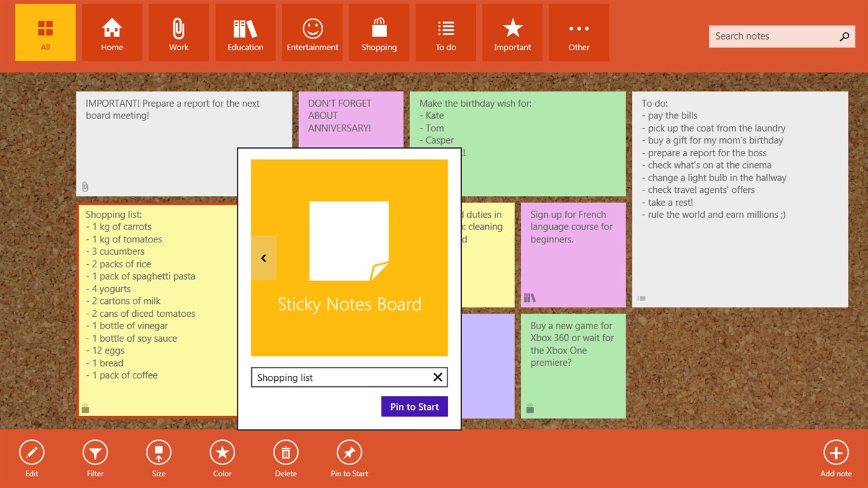
Task: Click inside the Search notes field
Action: pos(769,36)
